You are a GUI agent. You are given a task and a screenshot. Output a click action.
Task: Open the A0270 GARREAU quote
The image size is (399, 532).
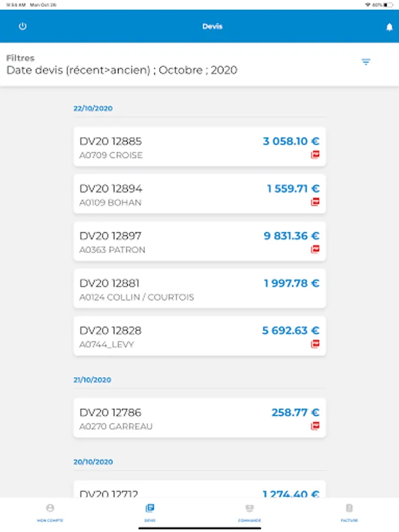point(177,419)
